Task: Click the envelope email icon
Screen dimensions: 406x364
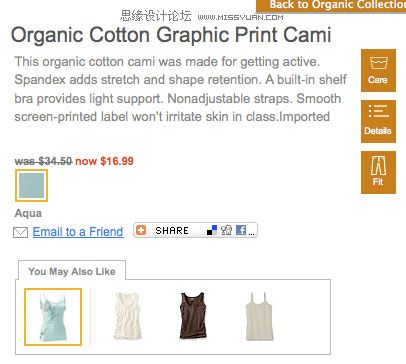Action: coord(20,232)
